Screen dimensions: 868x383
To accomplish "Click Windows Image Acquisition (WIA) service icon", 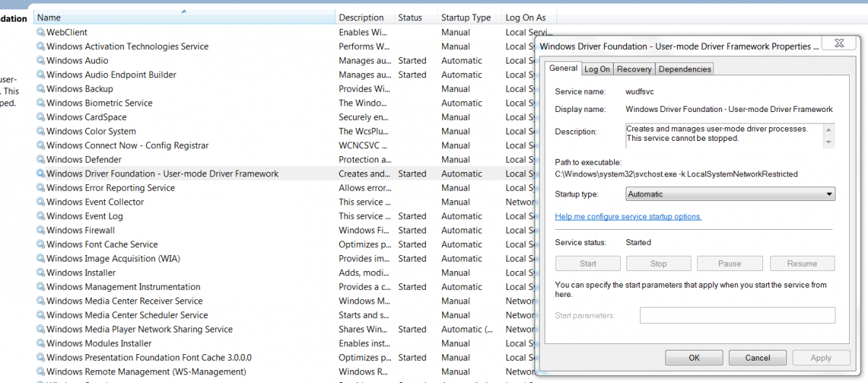I will coord(41,259).
